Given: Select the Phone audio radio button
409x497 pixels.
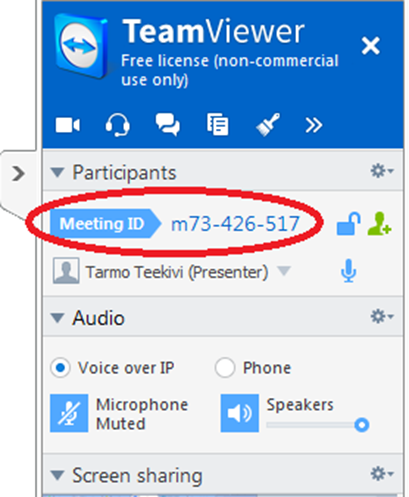Looking at the screenshot, I should pyautogui.click(x=225, y=368).
